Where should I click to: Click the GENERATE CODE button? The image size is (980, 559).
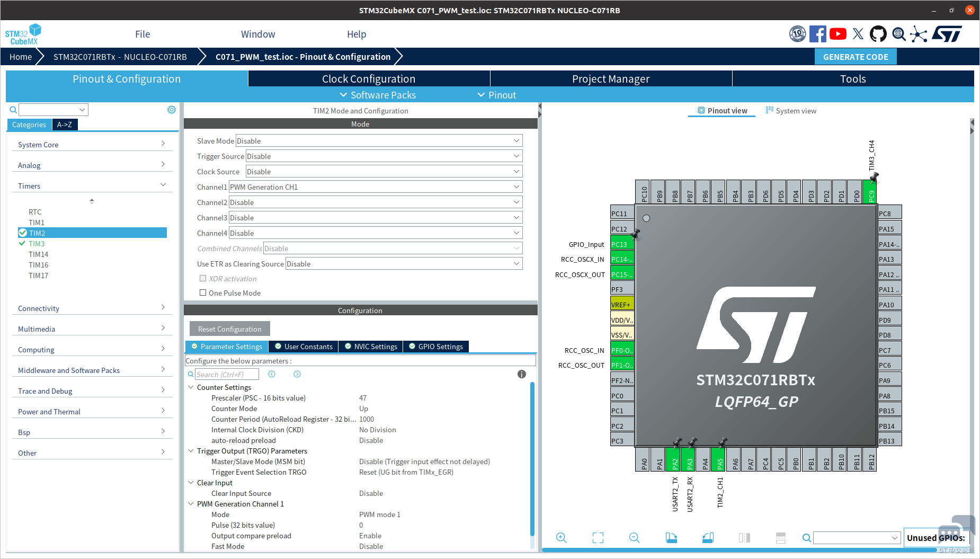point(856,57)
